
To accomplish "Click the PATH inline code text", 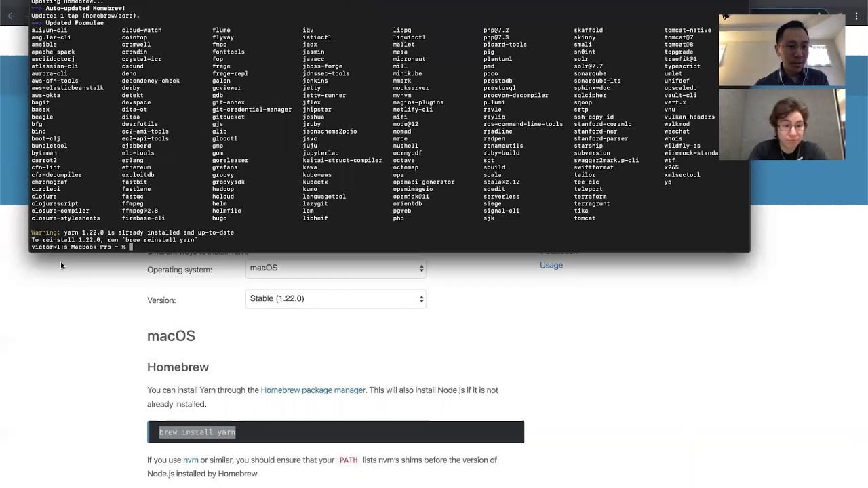I will (x=349, y=460).
